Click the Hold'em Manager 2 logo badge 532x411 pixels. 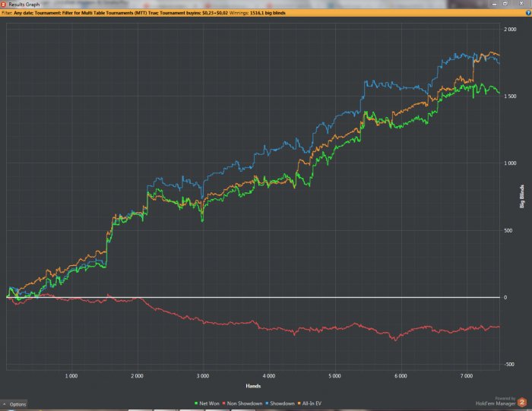[x=522, y=402]
